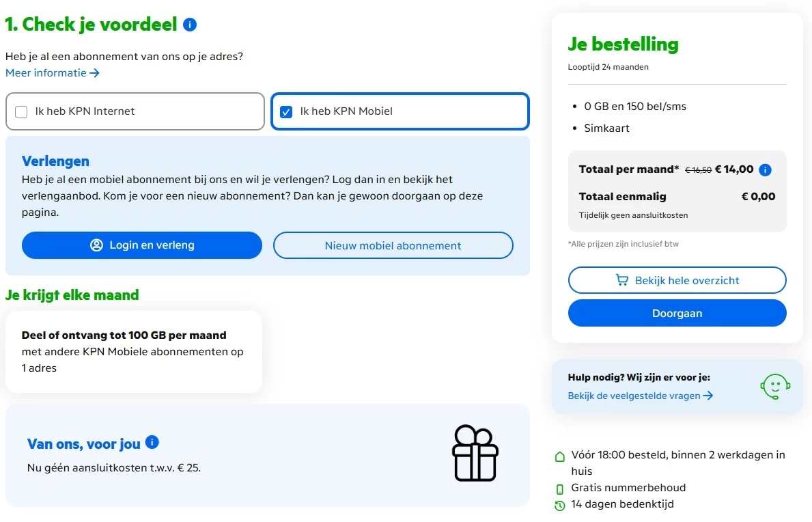Open the Meer informatie link
The image size is (812, 522).
[53, 72]
